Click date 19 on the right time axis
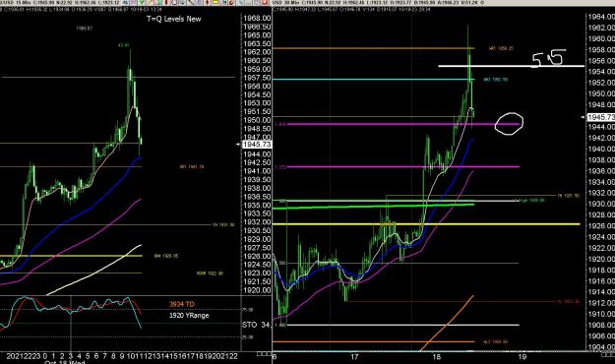Viewport: 615px width, 364px height. (523, 357)
